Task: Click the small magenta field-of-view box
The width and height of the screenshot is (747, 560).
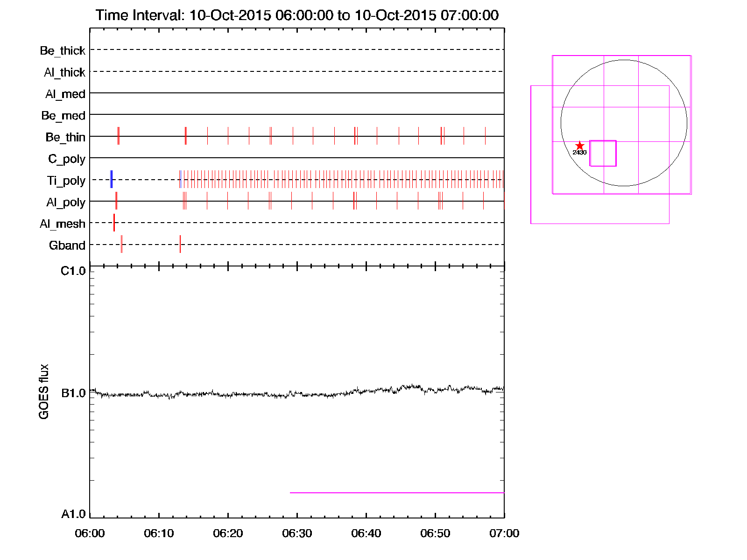Action: click(603, 153)
